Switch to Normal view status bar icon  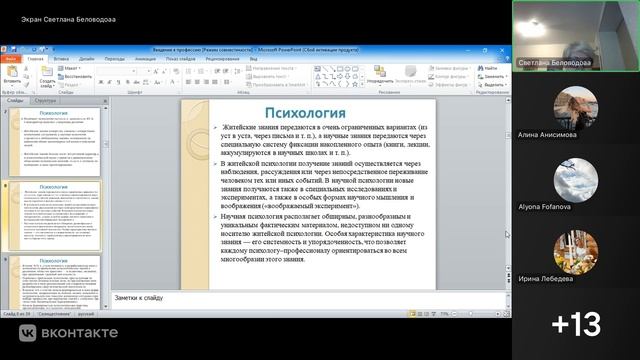pos(412,314)
